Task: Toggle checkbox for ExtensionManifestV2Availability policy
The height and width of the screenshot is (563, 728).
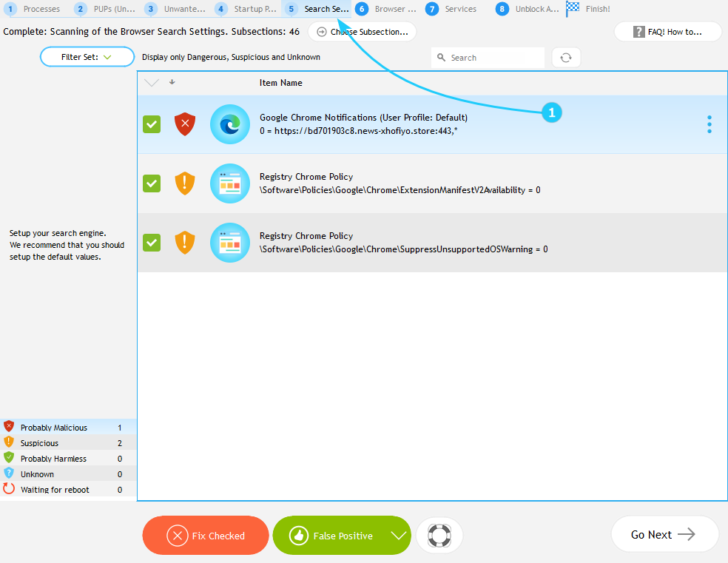Action: (152, 183)
